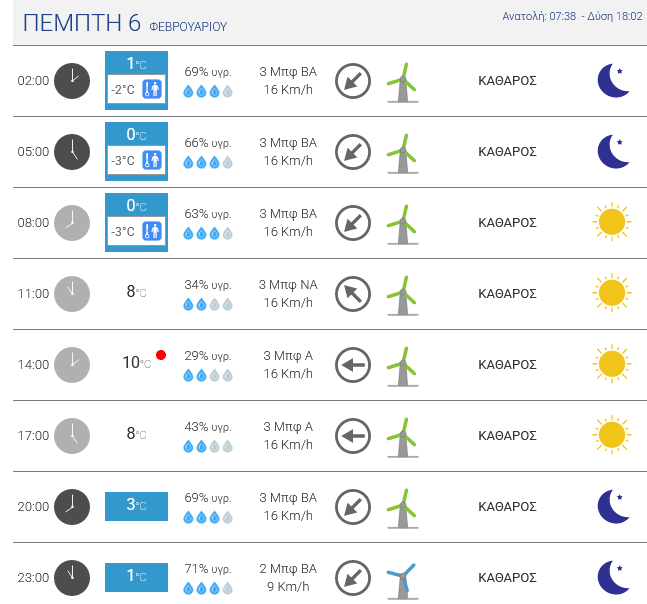647x604 pixels.
Task: Click the humidity droplets in the 20:00 row
Action: (208, 517)
